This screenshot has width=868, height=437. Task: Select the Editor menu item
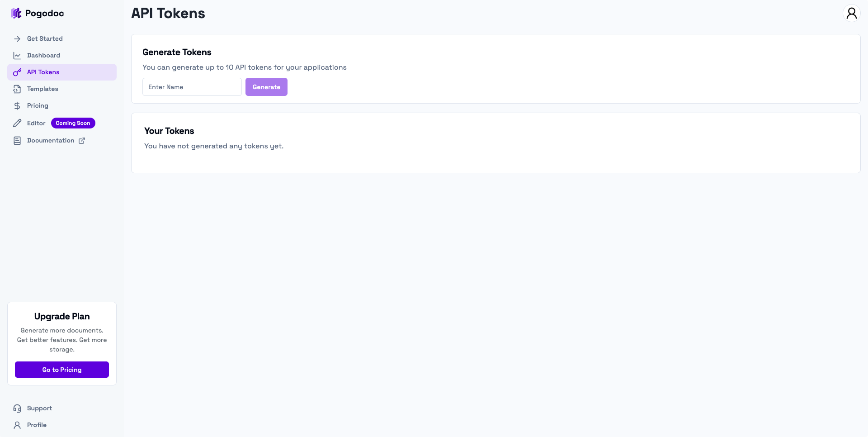pos(62,123)
